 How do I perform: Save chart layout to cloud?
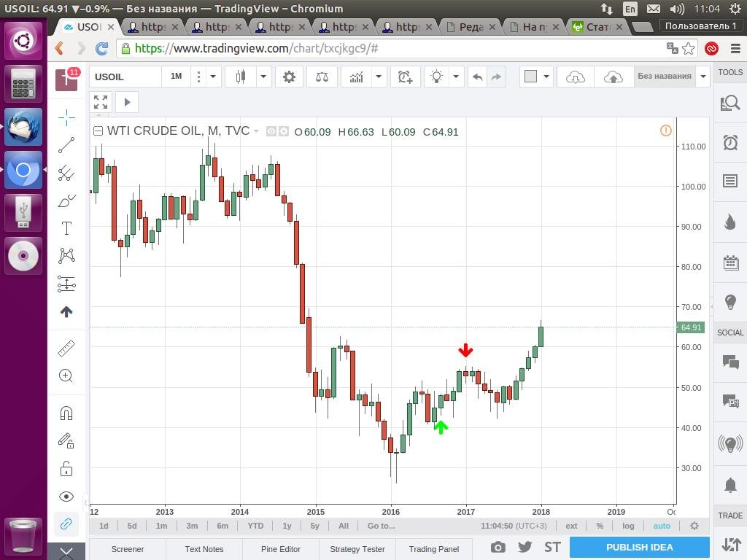pyautogui.click(x=613, y=77)
